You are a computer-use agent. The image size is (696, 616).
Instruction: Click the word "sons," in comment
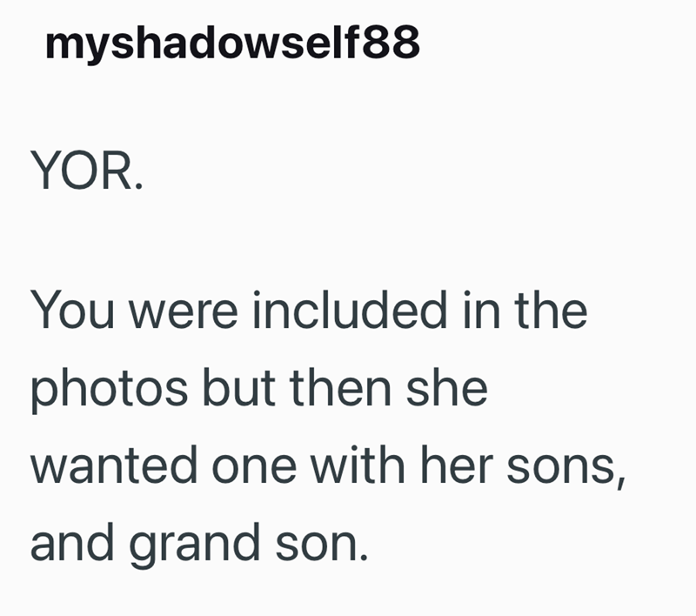click(x=566, y=470)
